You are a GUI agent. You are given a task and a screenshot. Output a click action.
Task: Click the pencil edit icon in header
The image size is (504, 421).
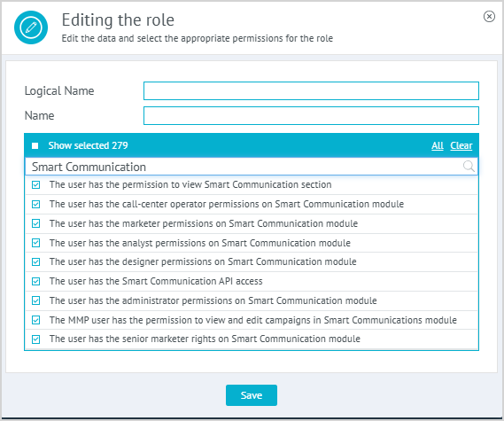pos(31,27)
